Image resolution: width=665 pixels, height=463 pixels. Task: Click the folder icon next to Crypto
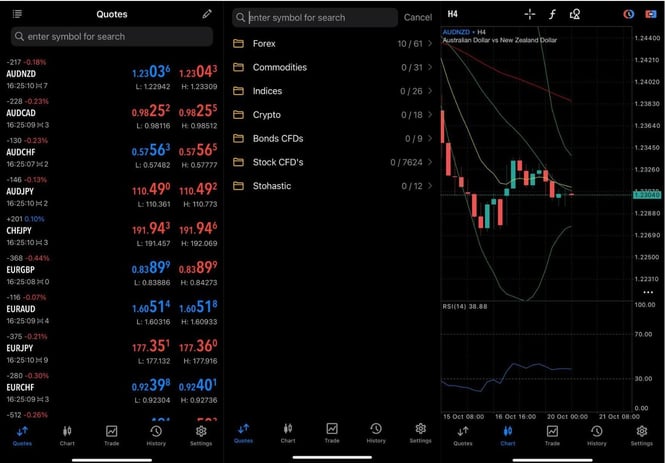point(238,114)
